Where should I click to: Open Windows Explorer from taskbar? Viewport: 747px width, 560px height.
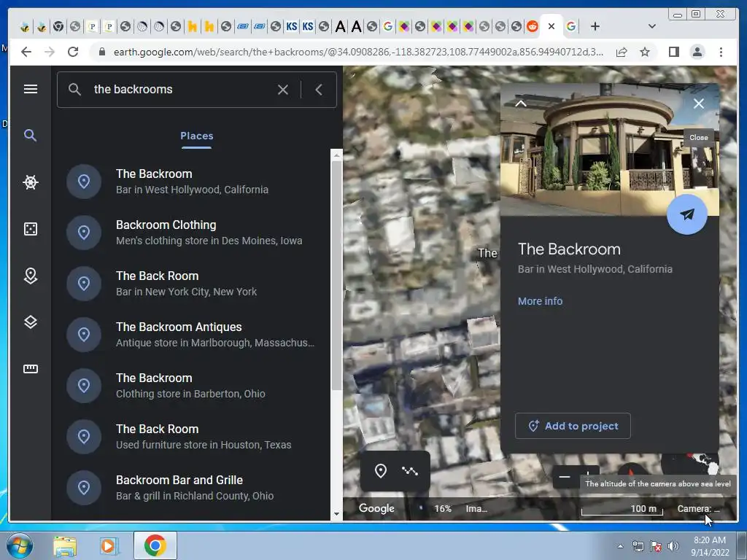[65, 545]
